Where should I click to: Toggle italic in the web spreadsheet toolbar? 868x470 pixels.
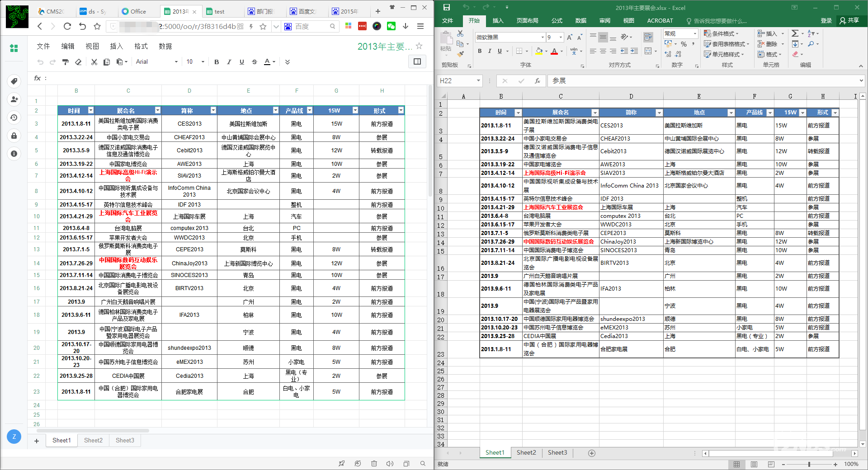click(x=229, y=62)
